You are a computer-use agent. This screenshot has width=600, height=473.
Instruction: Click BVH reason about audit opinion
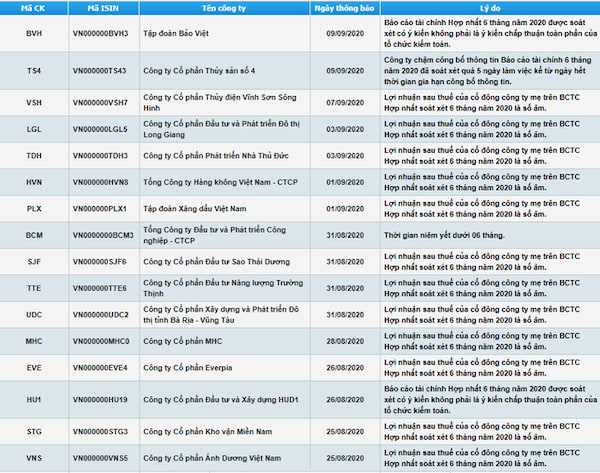click(x=490, y=33)
